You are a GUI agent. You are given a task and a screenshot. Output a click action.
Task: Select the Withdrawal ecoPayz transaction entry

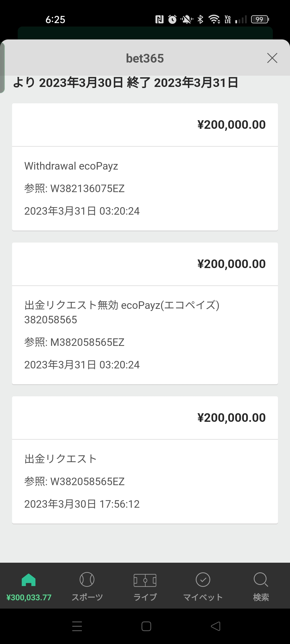(145, 167)
